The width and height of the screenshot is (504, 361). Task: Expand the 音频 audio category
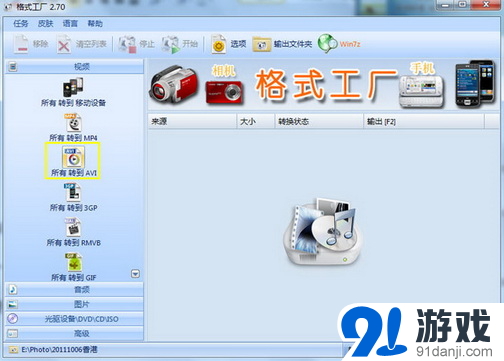(x=74, y=289)
